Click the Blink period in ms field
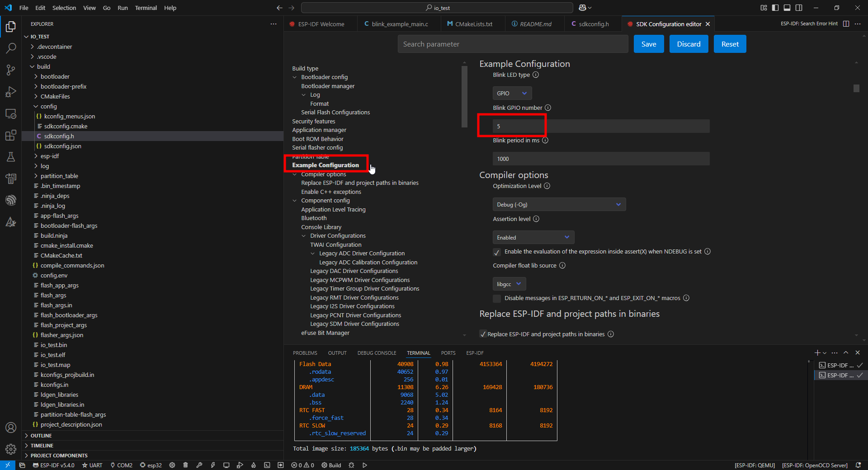Screen dimensions: 868x470 601,159
